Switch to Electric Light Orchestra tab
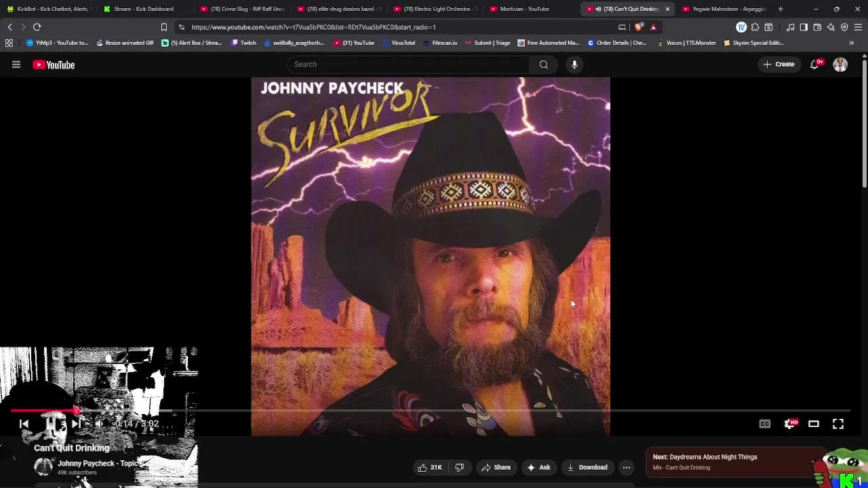 tap(435, 9)
